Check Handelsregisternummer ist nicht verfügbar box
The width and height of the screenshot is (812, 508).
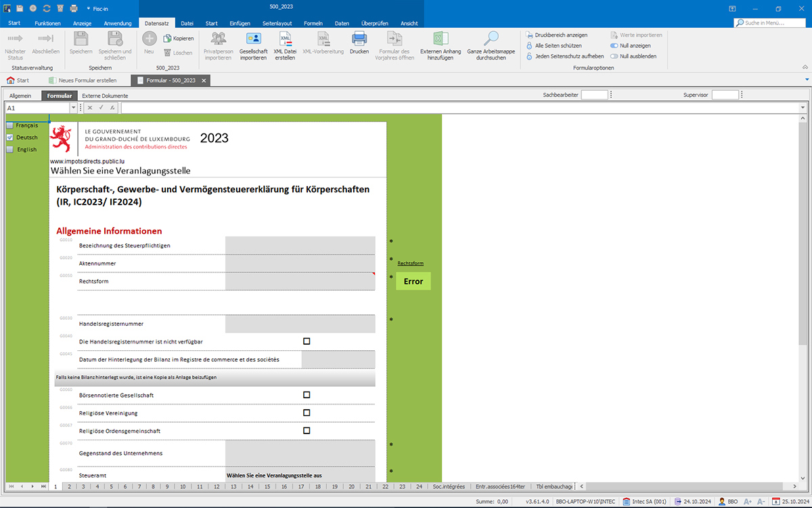[x=307, y=341]
